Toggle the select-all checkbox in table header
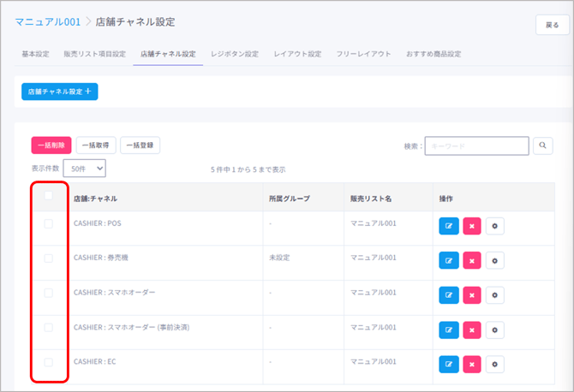574x392 pixels. pos(49,195)
